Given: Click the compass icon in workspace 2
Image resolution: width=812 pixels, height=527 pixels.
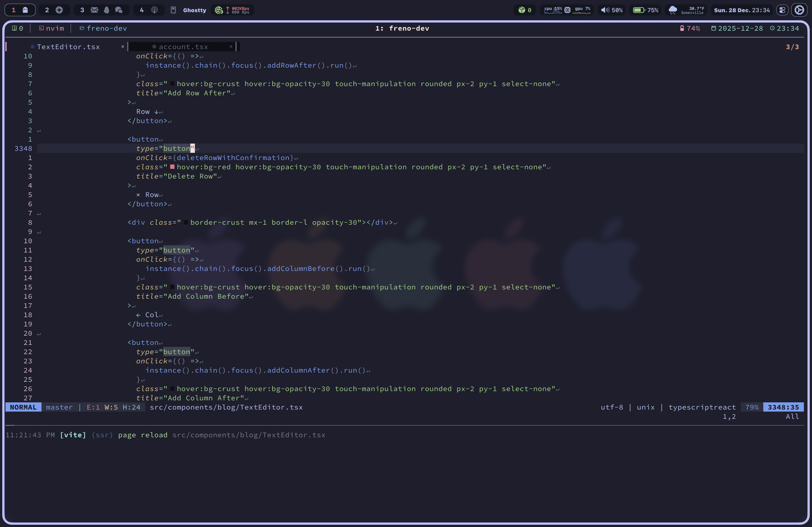Looking at the screenshot, I should [59, 10].
